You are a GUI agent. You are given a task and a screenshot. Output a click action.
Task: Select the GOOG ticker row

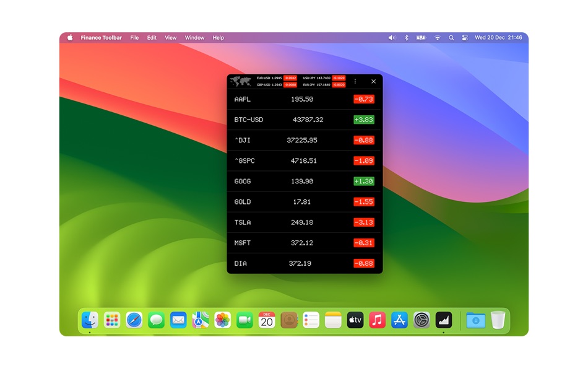(305, 182)
